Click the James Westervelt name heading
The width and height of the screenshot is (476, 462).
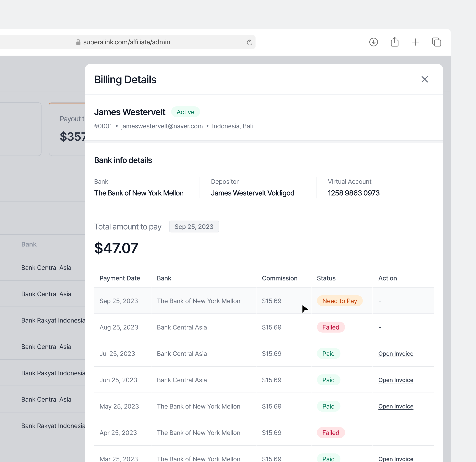130,112
